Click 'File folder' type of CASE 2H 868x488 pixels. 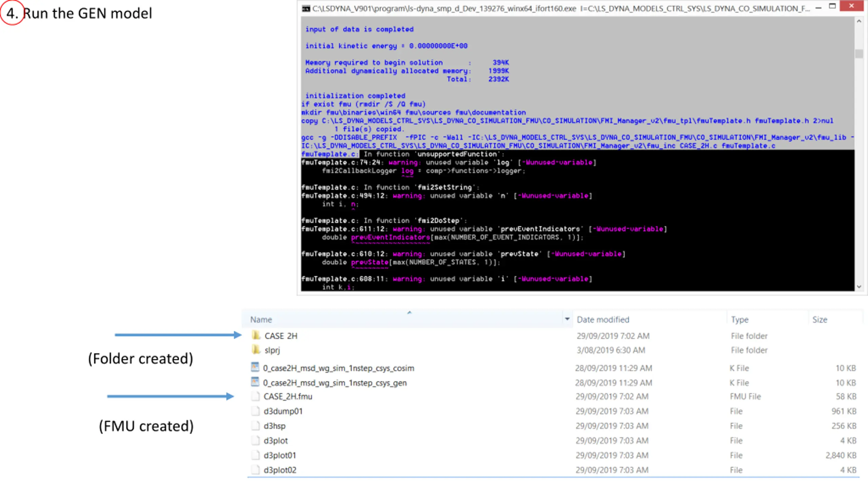[x=749, y=336]
